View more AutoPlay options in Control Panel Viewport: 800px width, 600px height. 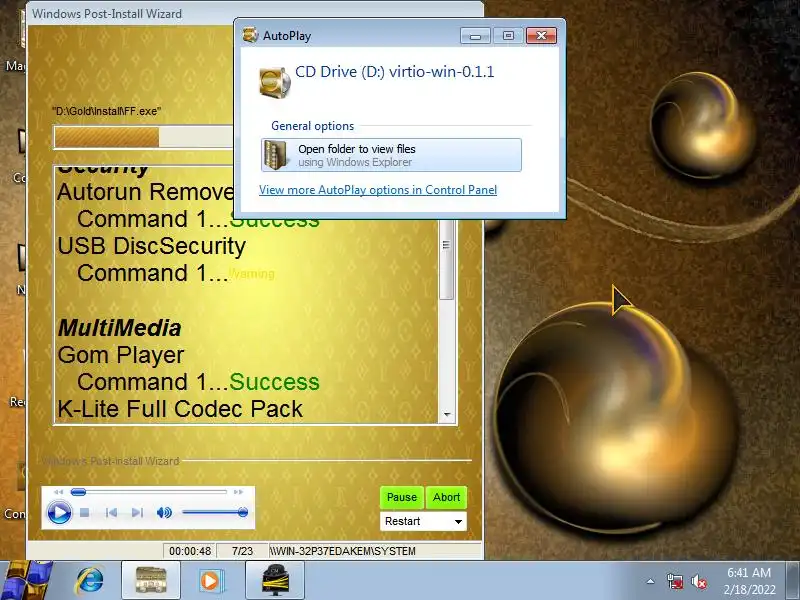click(378, 190)
